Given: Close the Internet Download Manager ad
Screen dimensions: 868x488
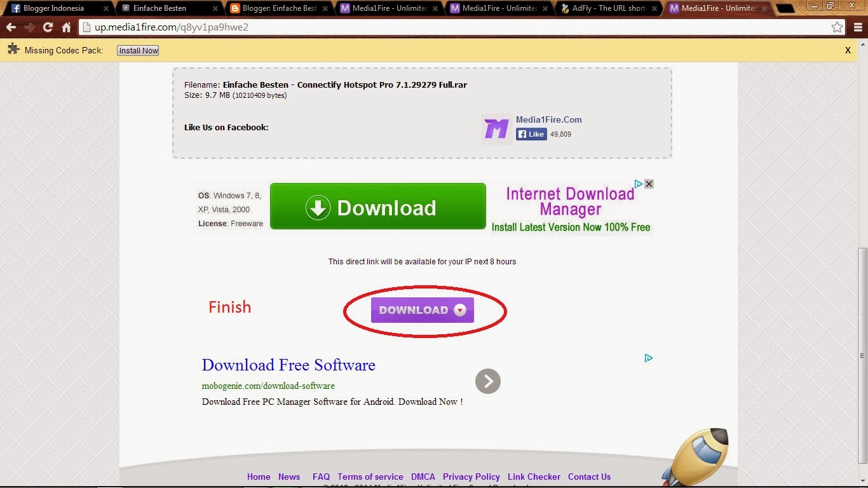Looking at the screenshot, I should [x=649, y=184].
